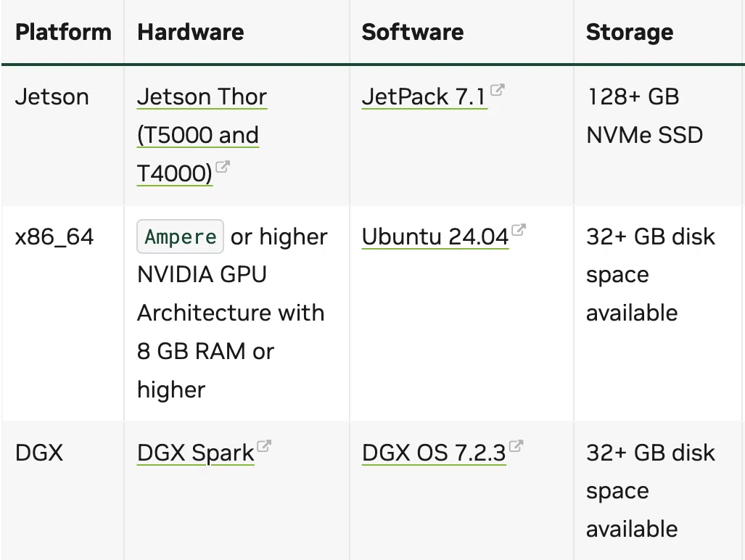
Task: Click the Hardware column header
Action: click(191, 33)
